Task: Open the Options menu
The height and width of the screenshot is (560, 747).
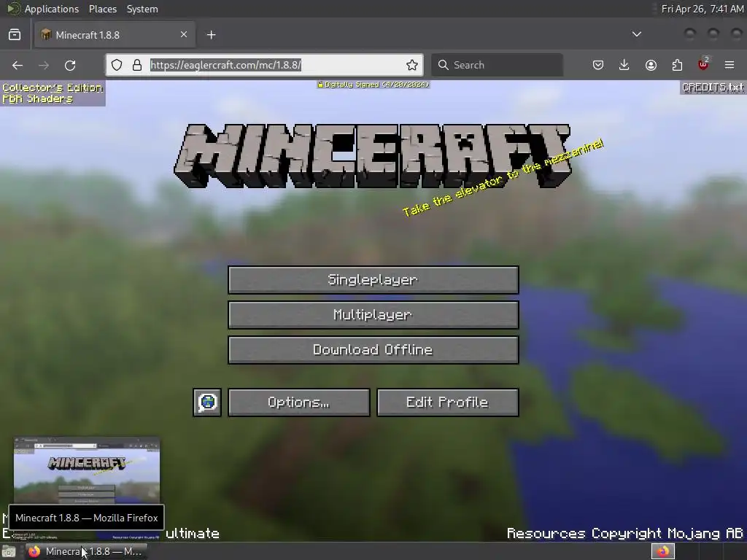Action: 298,402
